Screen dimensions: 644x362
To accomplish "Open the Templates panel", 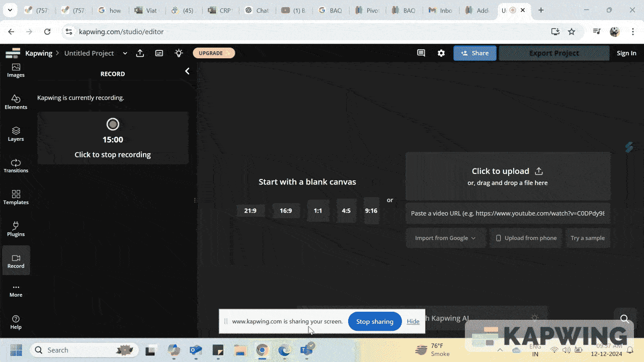I will (16, 197).
